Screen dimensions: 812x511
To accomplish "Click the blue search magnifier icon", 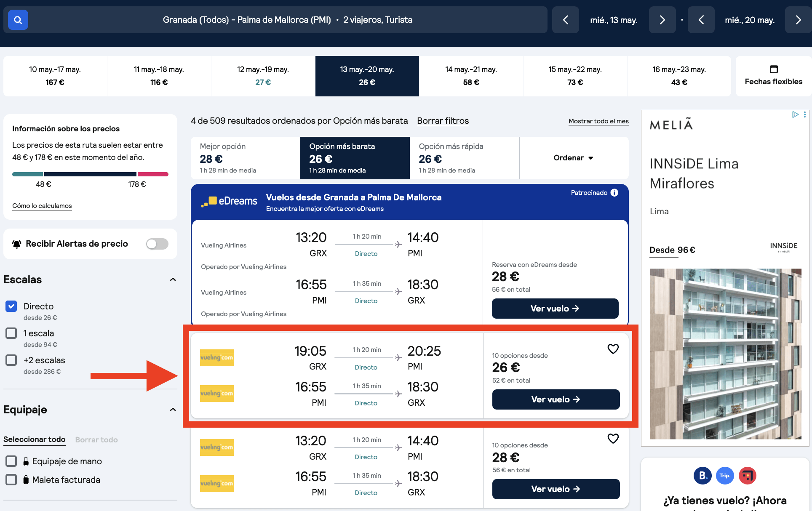I will click(x=18, y=20).
